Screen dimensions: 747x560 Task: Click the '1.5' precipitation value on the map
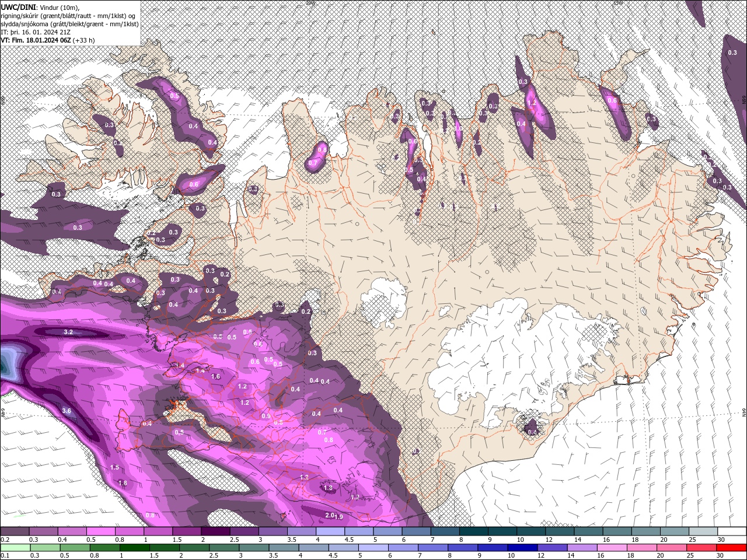114,467
